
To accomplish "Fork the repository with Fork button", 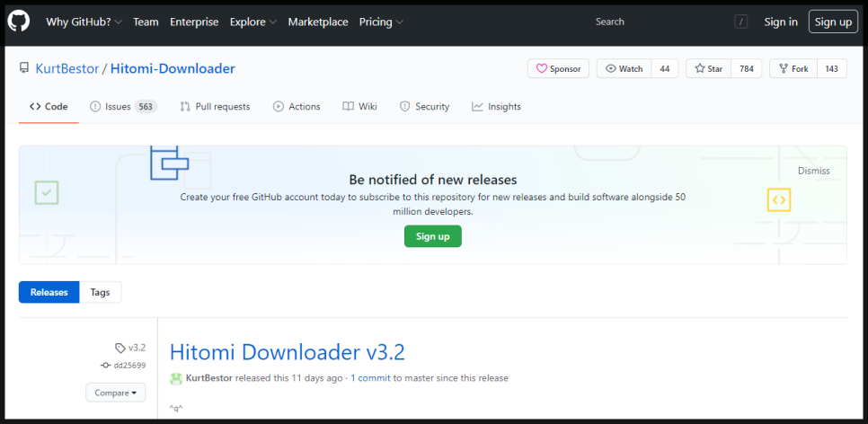I will tap(793, 68).
